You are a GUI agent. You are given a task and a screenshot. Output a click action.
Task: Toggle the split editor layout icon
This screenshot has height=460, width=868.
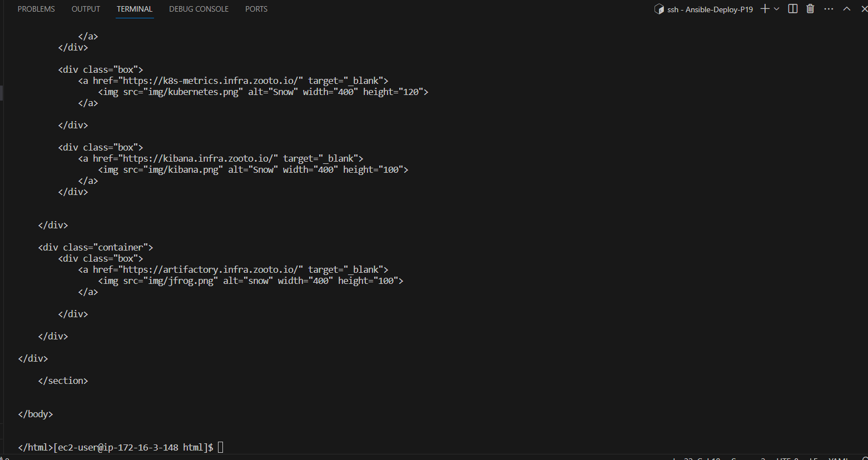(x=792, y=8)
